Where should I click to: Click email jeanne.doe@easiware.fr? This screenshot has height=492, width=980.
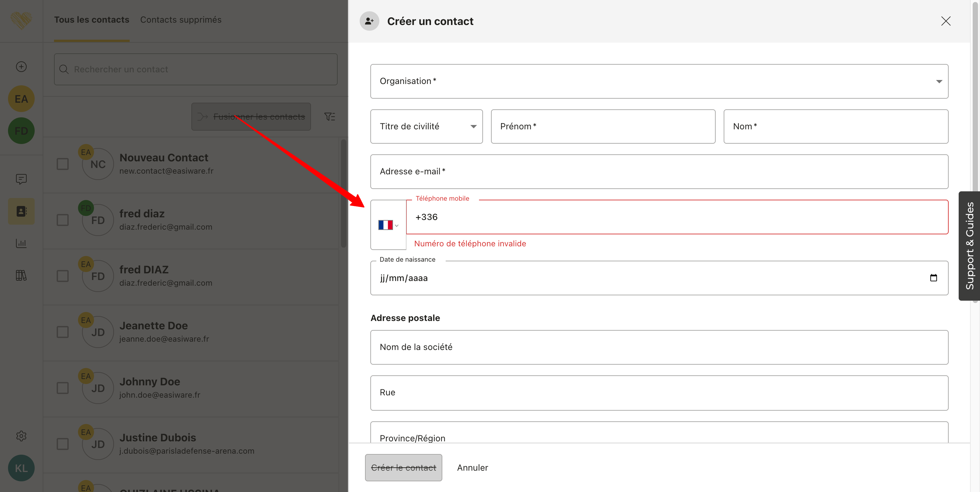click(x=164, y=339)
